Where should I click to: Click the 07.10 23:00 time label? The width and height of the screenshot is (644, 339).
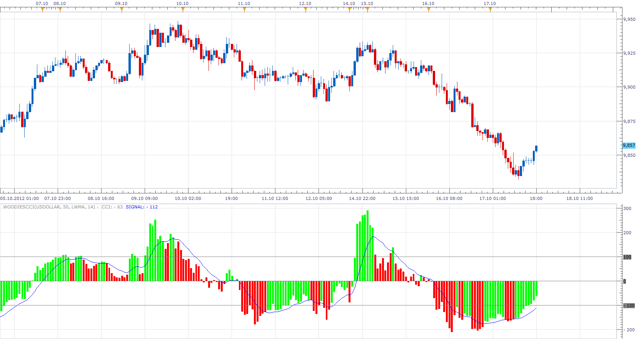tap(57, 198)
